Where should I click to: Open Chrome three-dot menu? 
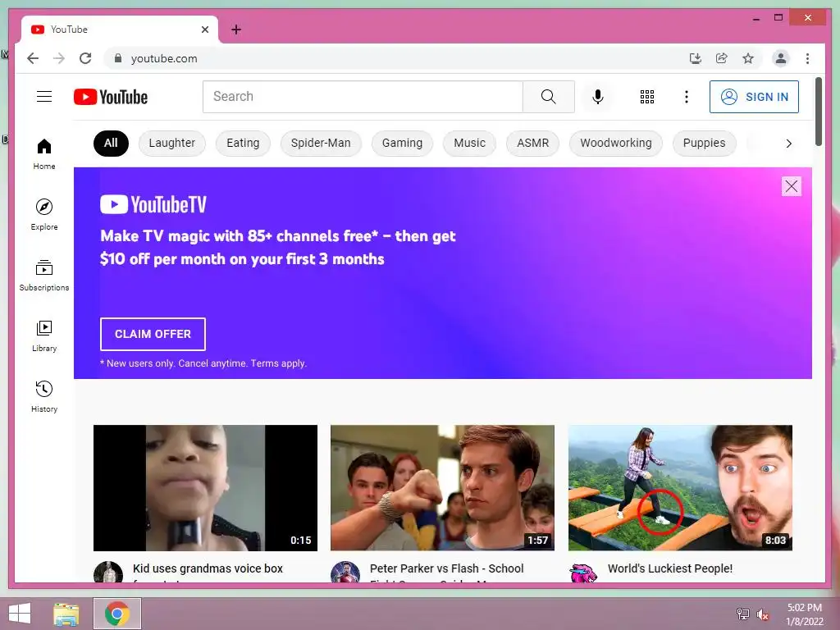pos(807,58)
